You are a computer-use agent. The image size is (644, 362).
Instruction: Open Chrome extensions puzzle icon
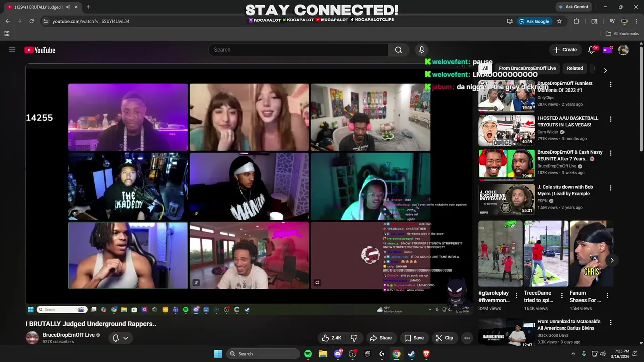click(x=577, y=21)
